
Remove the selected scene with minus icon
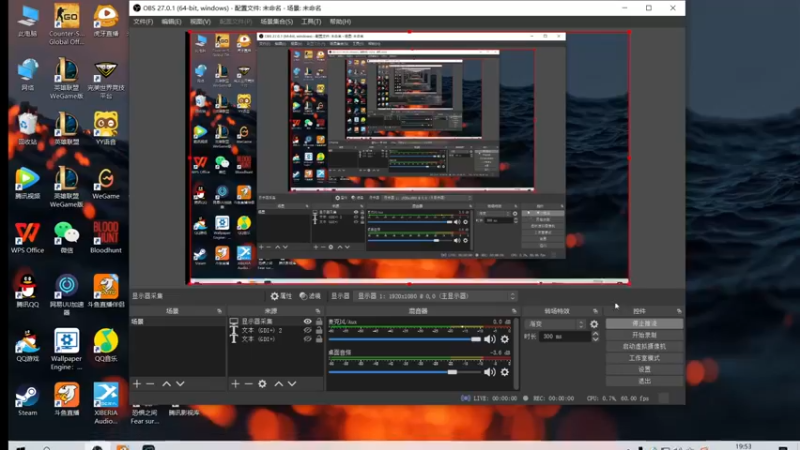[150, 384]
